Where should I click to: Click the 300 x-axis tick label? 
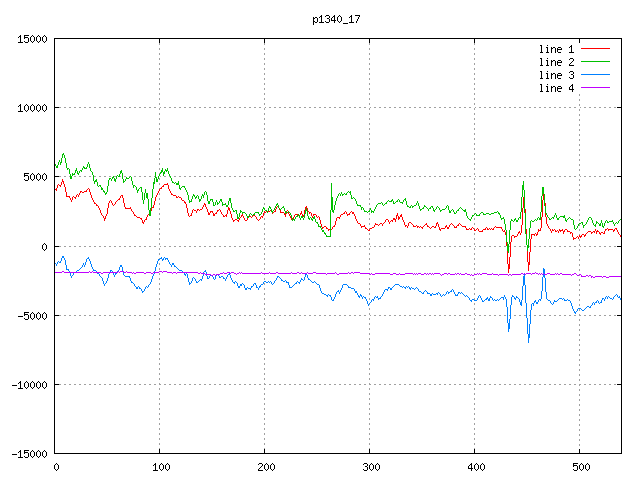(x=369, y=467)
